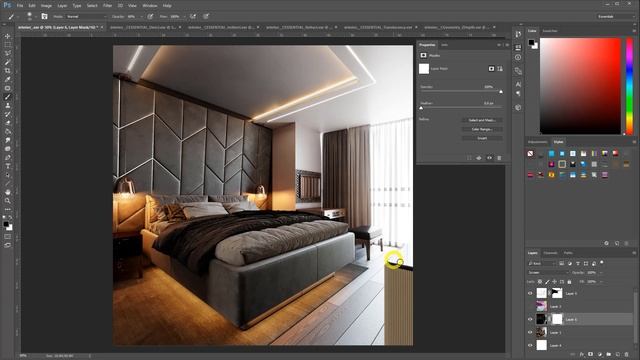Open the Essentials workspace dropdown
Screen dimensions: 640x360
(615, 16)
